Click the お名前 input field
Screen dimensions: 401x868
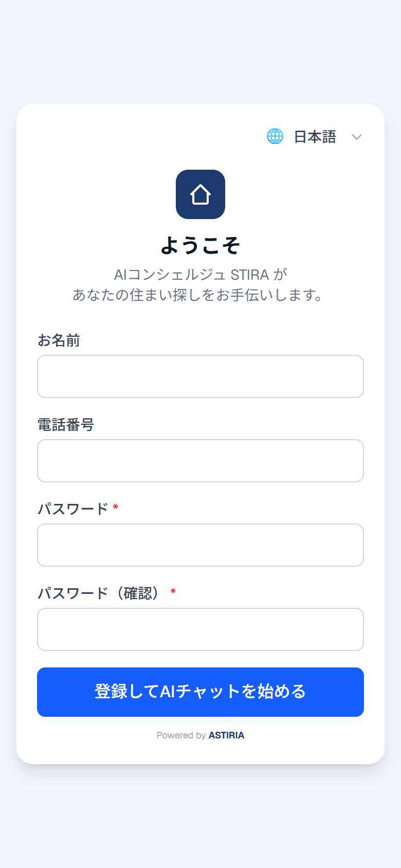click(200, 376)
